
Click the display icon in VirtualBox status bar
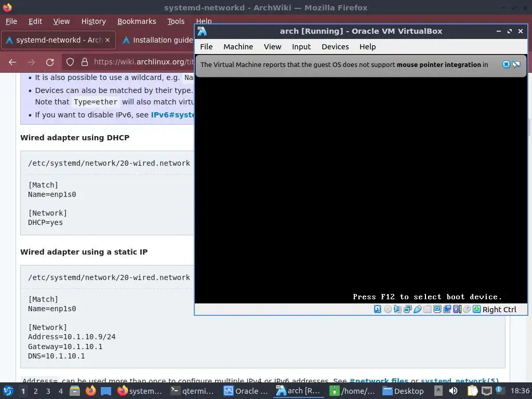coord(437,309)
